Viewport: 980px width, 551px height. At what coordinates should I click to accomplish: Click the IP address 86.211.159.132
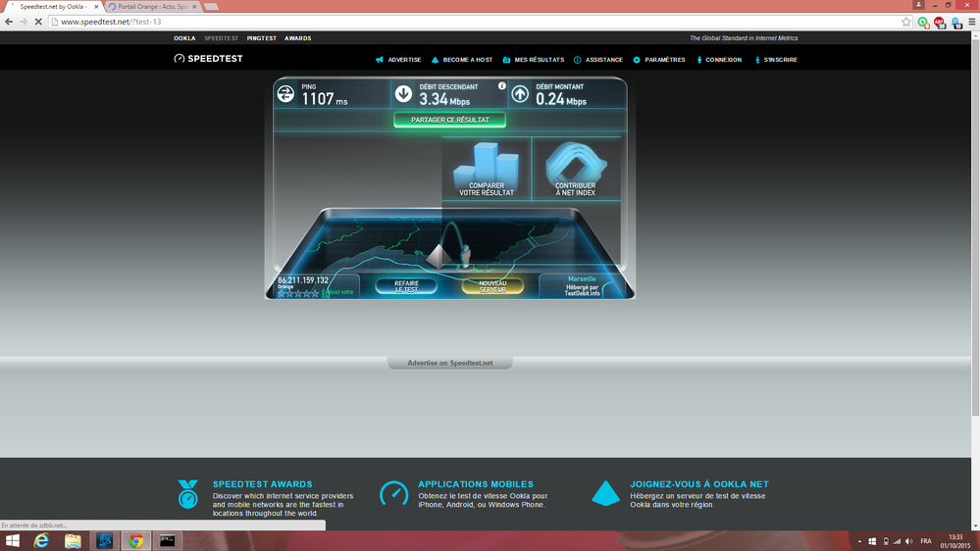[x=303, y=280]
